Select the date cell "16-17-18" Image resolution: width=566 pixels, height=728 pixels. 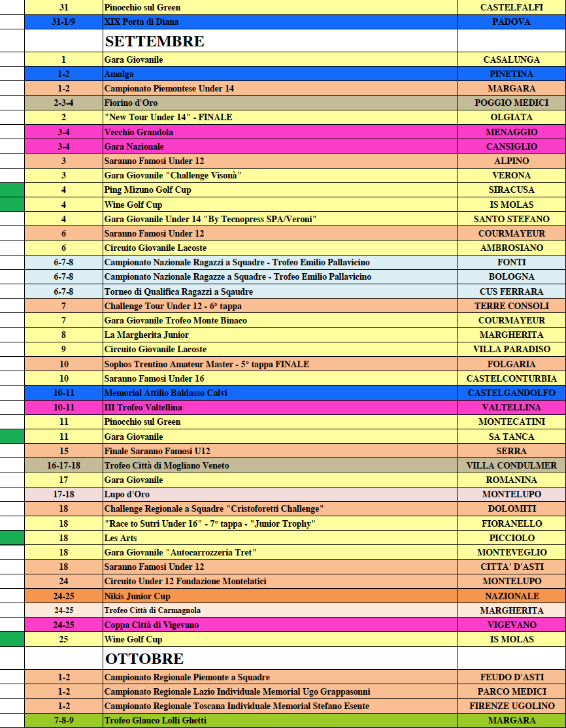(63, 465)
